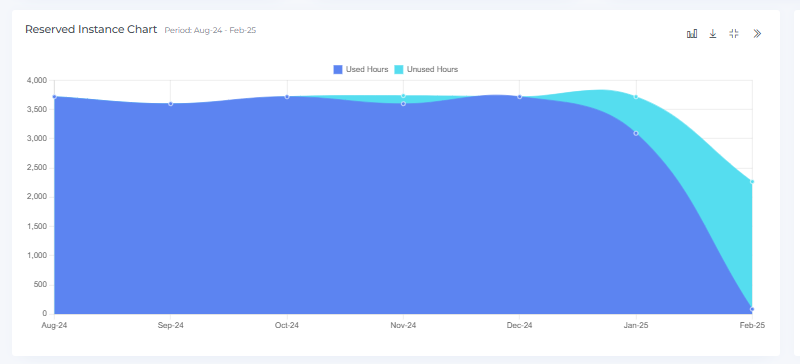Select Used Hours data point at Oct-24
800x364 pixels.
287,96
